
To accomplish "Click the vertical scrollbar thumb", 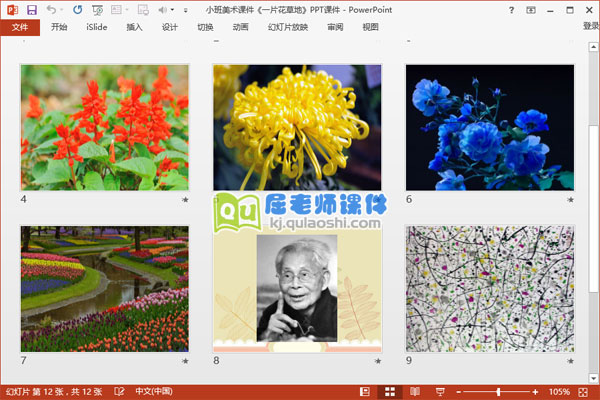I will pos(593,209).
